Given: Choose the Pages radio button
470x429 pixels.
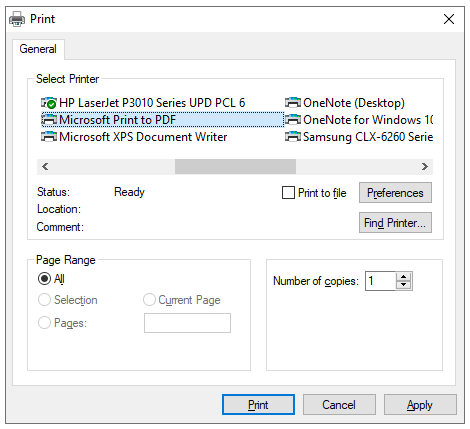Looking at the screenshot, I should (x=44, y=323).
